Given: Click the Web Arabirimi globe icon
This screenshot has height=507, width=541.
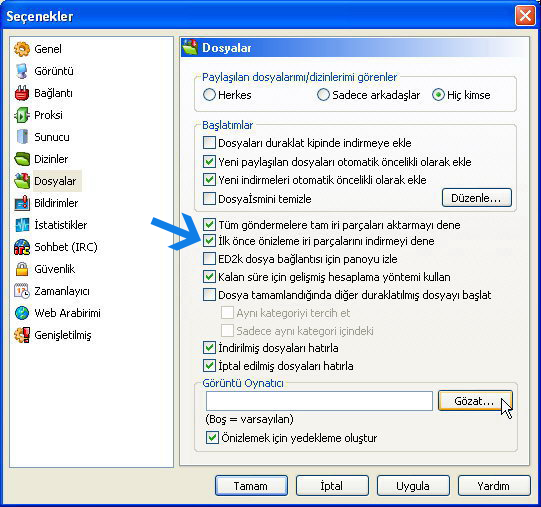Looking at the screenshot, I should pyautogui.click(x=22, y=313).
